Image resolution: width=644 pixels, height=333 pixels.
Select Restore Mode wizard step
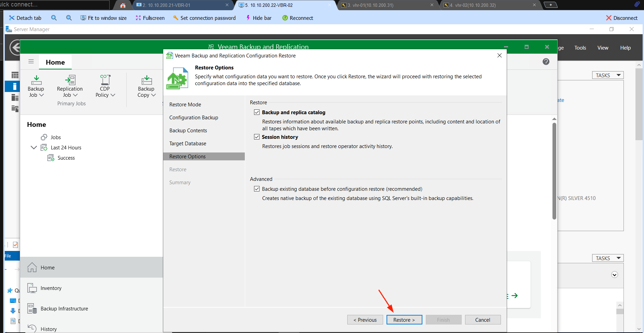coord(185,104)
